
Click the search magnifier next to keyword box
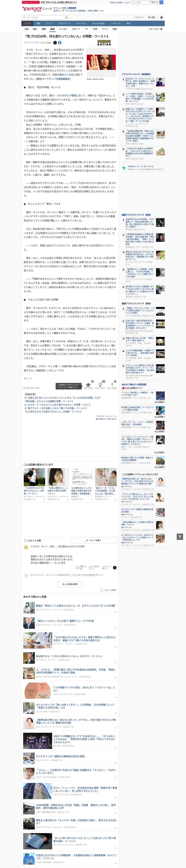click(66, 18)
